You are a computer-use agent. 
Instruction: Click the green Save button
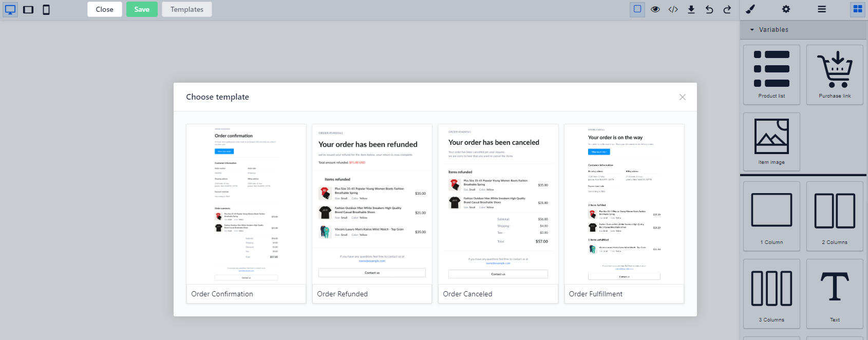(142, 9)
